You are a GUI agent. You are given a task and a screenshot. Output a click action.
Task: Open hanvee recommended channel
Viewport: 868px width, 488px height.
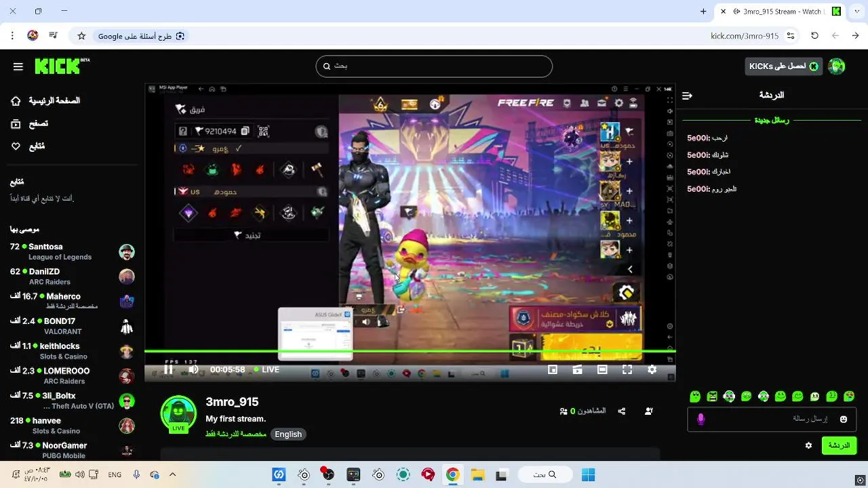(72, 425)
